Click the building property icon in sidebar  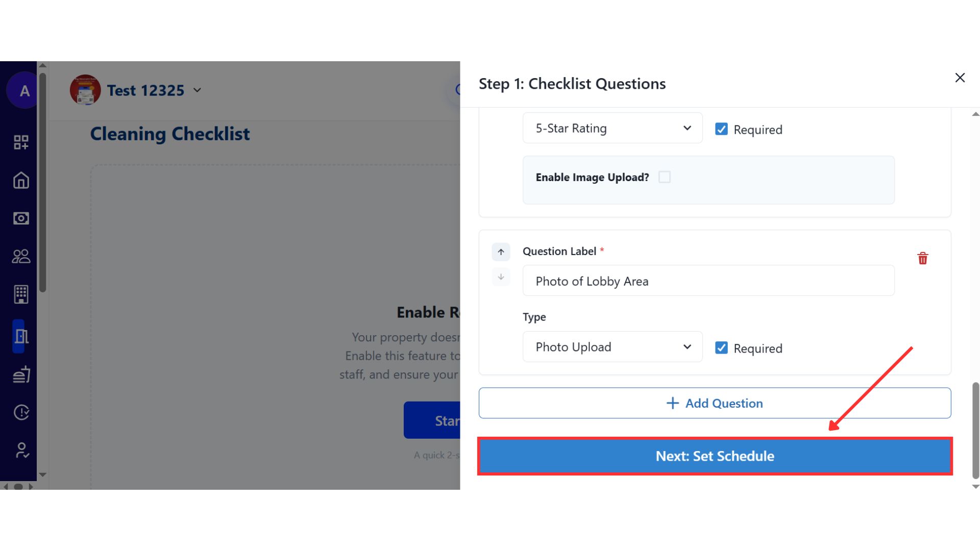coord(21,294)
